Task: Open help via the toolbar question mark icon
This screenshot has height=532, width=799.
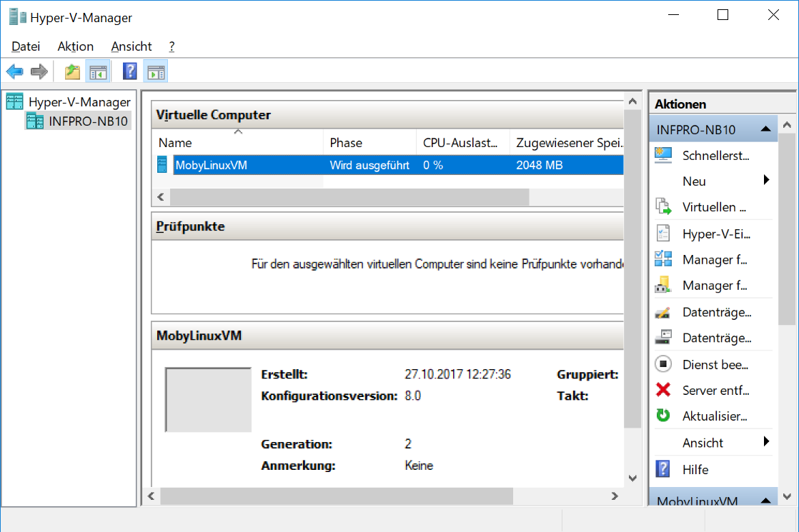Action: [130, 71]
